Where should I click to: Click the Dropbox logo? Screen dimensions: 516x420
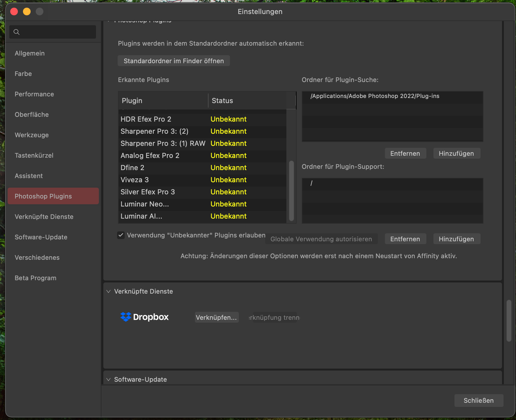[144, 317]
